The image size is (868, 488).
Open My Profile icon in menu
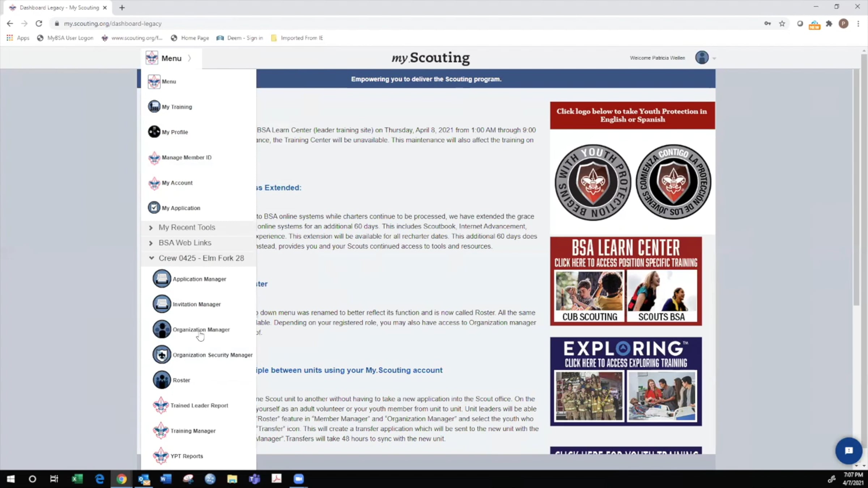pos(154,132)
